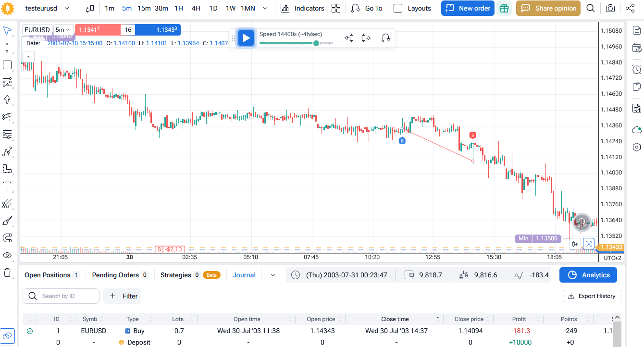
Task: Toggle the Layouts checkbox
Action: pyautogui.click(x=398, y=8)
